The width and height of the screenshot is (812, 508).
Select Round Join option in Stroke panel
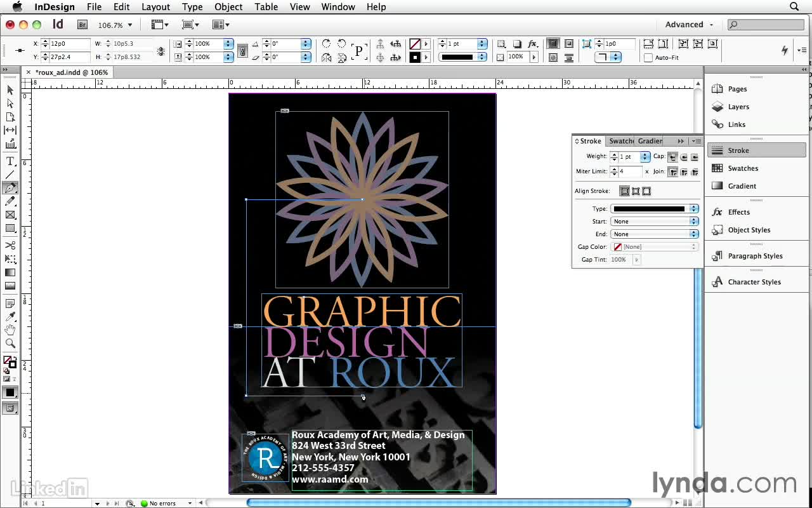point(683,172)
